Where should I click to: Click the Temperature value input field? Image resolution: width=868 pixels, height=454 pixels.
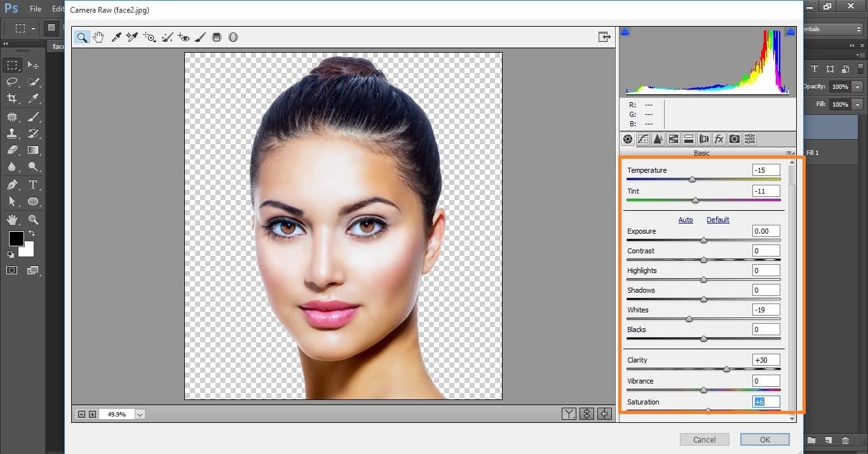click(x=766, y=170)
